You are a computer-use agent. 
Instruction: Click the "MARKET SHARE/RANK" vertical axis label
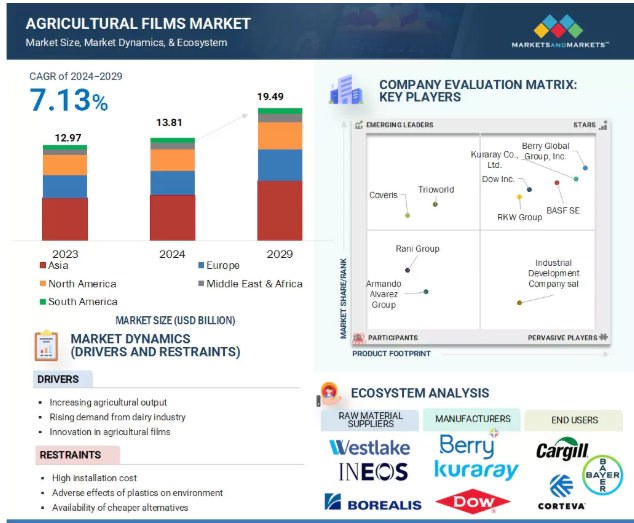(343, 299)
